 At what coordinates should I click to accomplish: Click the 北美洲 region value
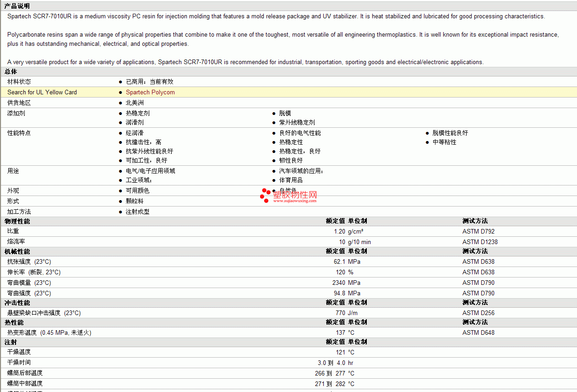coord(135,103)
